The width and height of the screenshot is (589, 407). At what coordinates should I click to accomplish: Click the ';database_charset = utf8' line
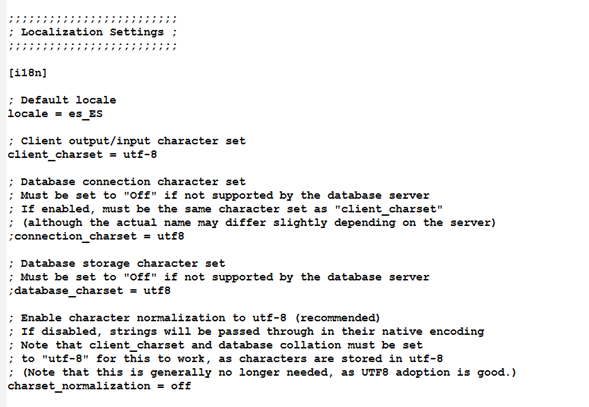tap(89, 291)
